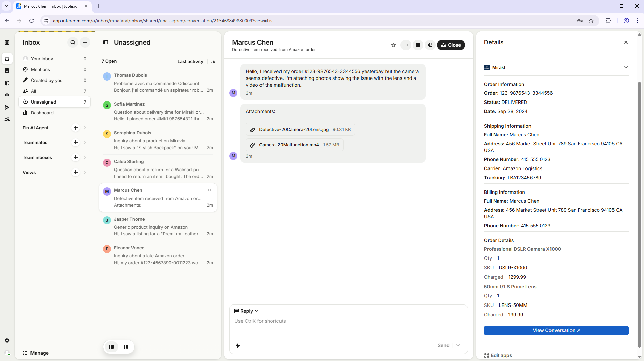Close the Details panel

click(626, 42)
